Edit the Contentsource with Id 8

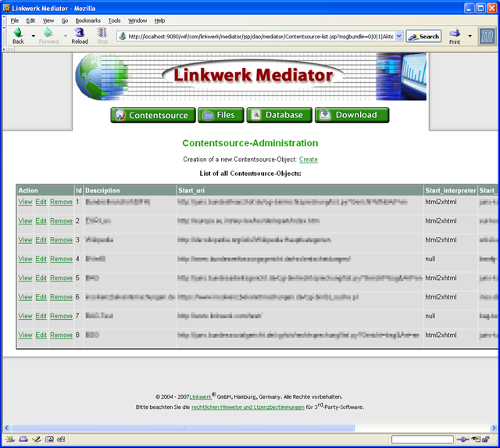click(41, 335)
